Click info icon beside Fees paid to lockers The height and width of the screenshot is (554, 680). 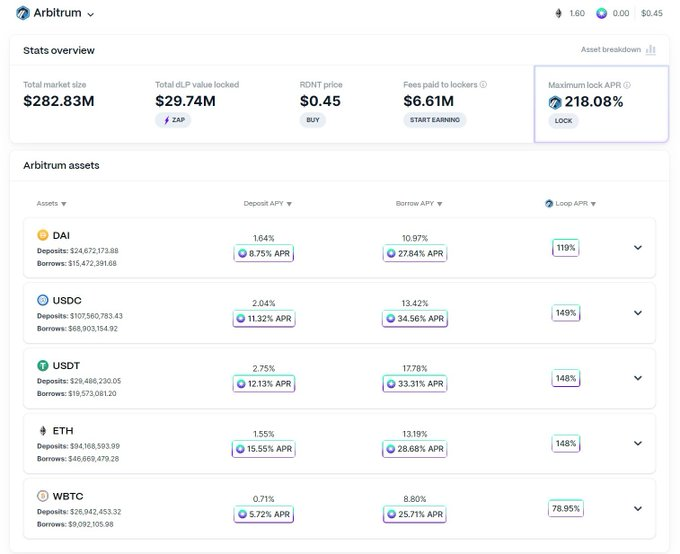(x=483, y=85)
